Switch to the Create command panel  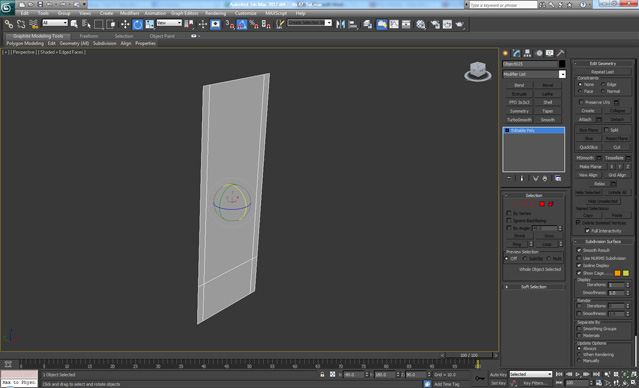[x=505, y=53]
